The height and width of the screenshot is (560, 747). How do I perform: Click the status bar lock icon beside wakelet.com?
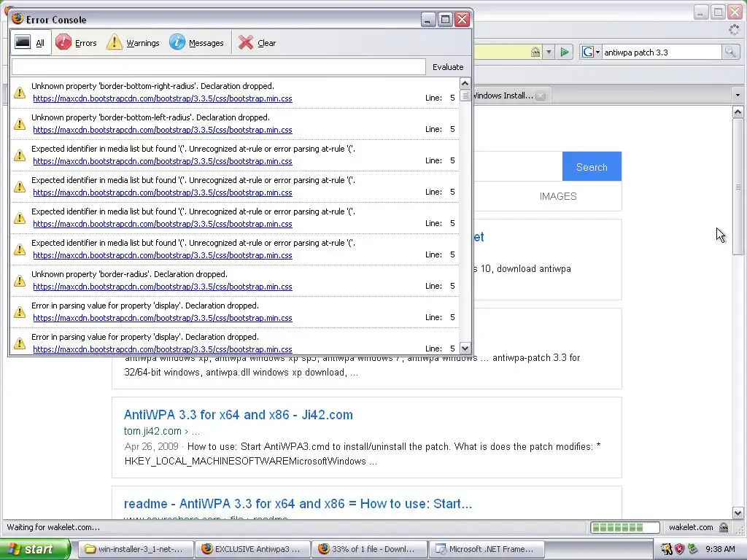coord(724,527)
